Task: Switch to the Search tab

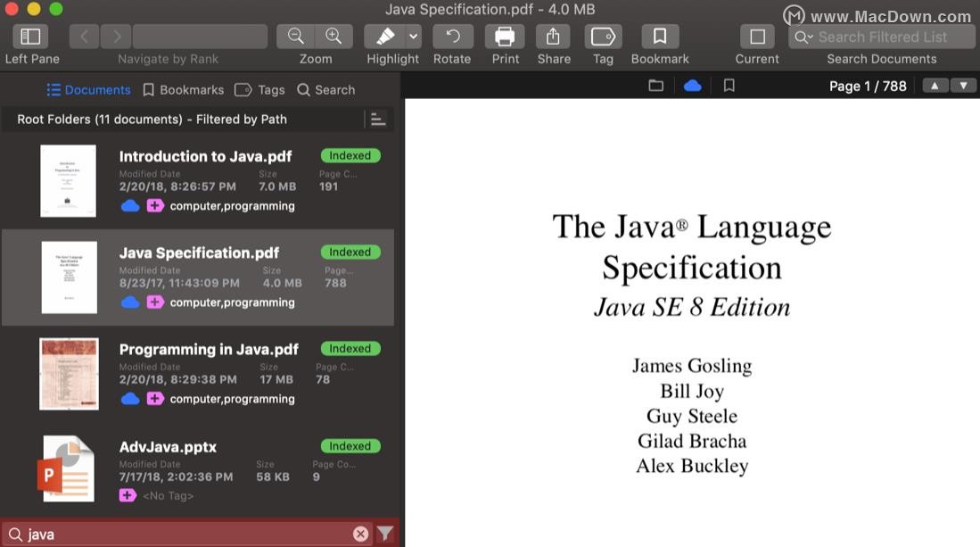Action: (x=325, y=90)
